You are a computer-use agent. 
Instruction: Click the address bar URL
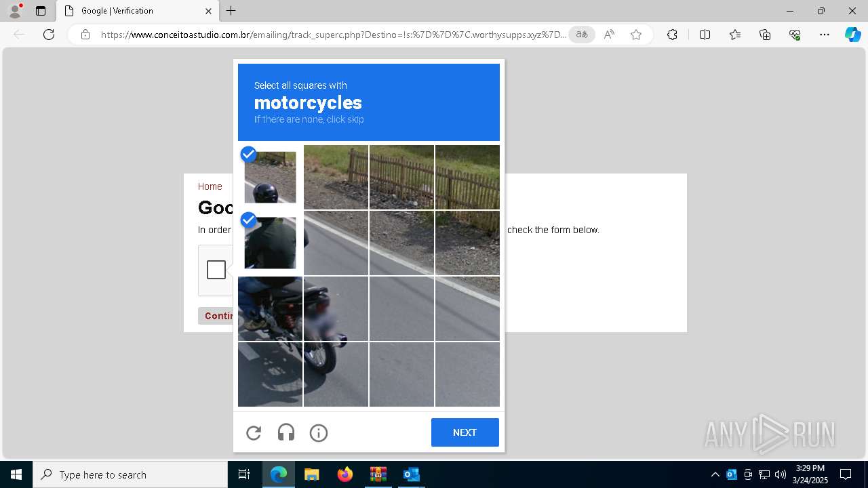click(x=334, y=35)
